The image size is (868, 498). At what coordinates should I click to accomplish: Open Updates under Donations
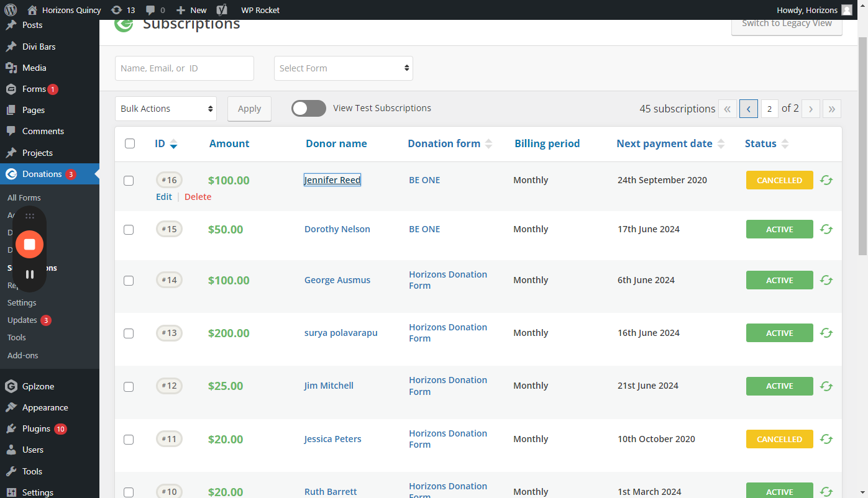[22, 320]
